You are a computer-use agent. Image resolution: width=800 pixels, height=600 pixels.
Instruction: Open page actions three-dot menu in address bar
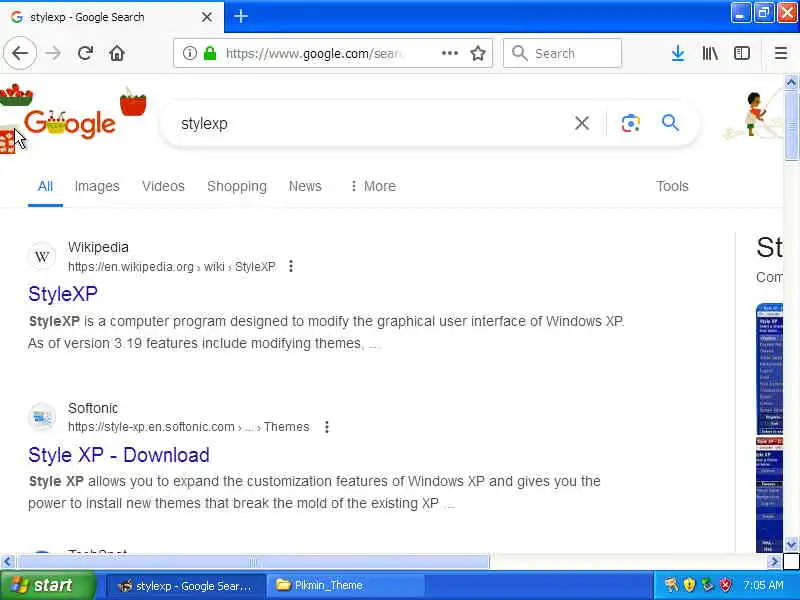click(449, 53)
